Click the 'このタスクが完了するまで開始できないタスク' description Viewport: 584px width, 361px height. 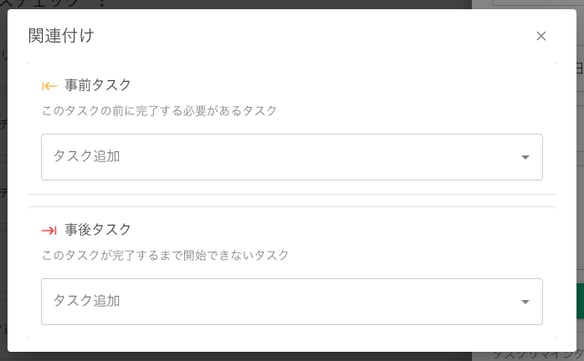coord(165,255)
